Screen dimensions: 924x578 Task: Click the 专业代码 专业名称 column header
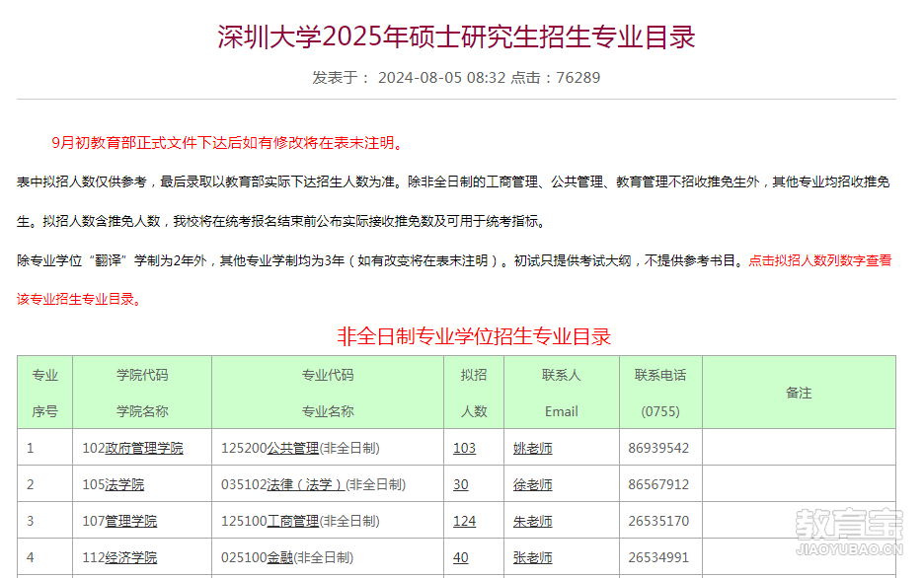tap(328, 393)
